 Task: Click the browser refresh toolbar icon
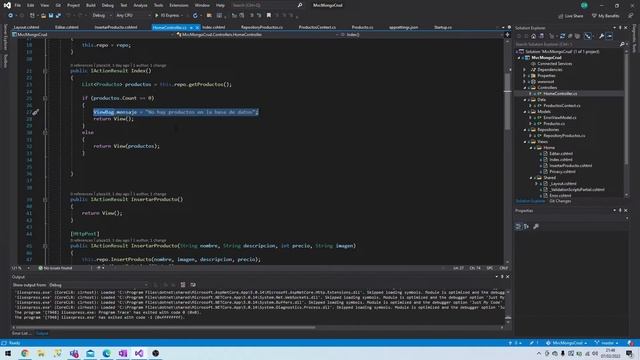pos(195,16)
